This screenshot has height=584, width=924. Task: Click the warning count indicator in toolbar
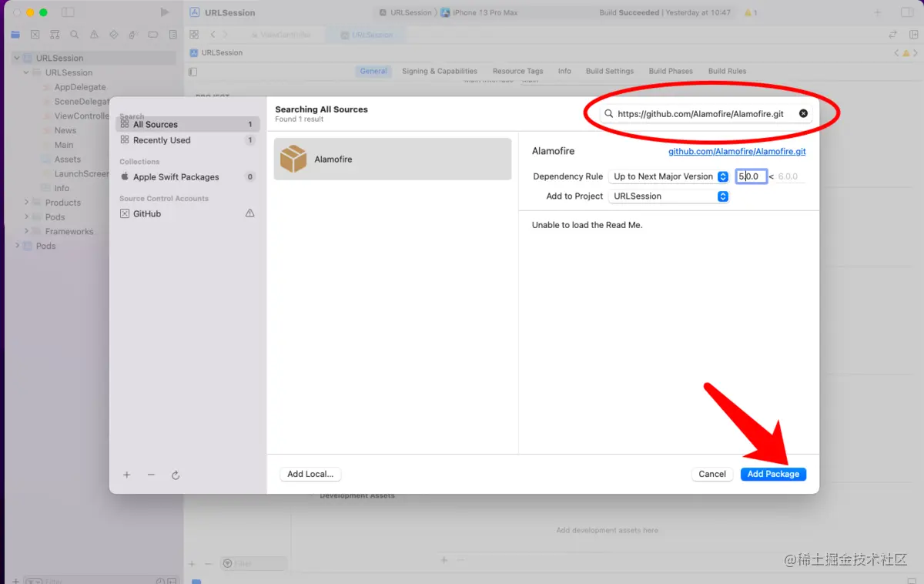point(751,13)
